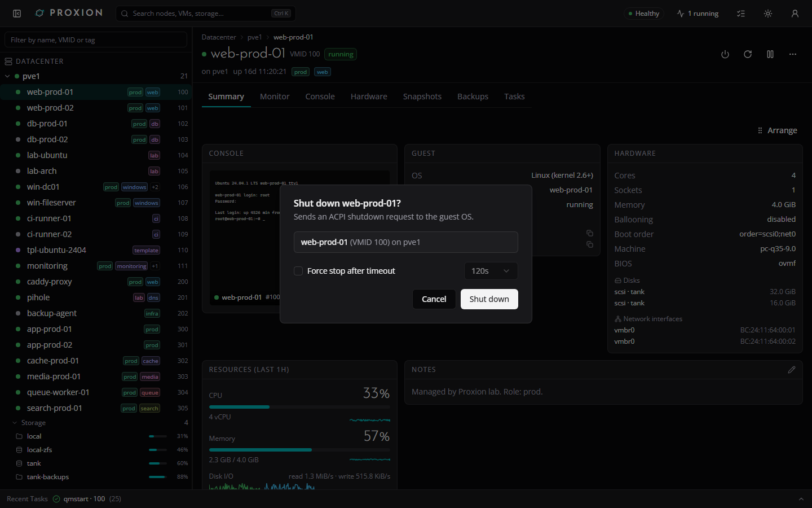
Task: Open the tank-backups storage entry
Action: [x=96, y=477]
